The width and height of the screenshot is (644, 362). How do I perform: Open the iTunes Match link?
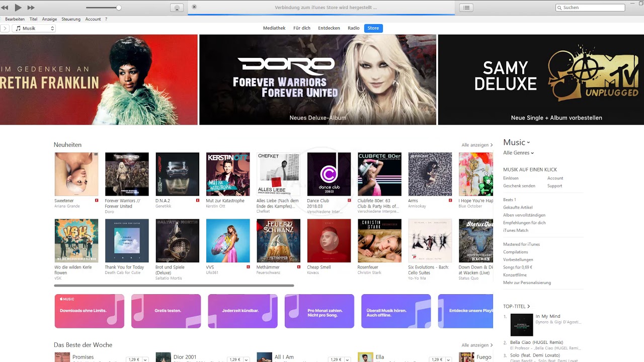click(x=516, y=230)
